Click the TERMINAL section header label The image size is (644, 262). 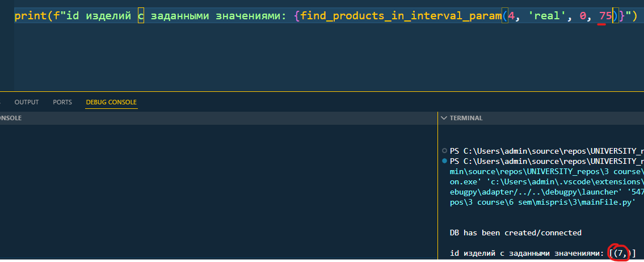466,118
